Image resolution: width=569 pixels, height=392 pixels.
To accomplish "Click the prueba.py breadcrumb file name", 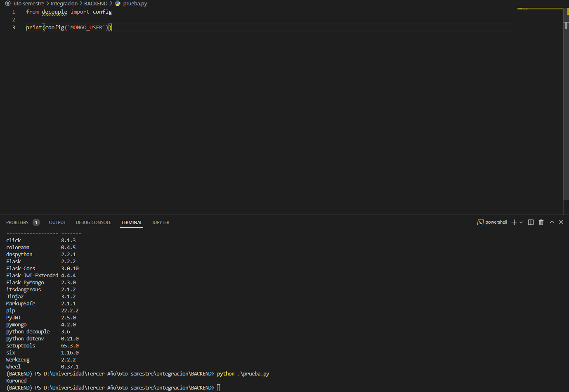I will (x=135, y=3).
